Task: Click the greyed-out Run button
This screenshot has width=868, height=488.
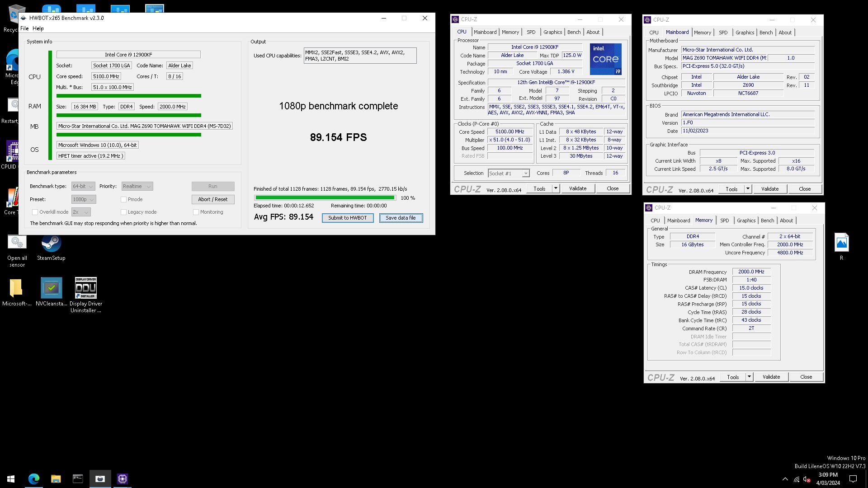Action: tap(213, 186)
